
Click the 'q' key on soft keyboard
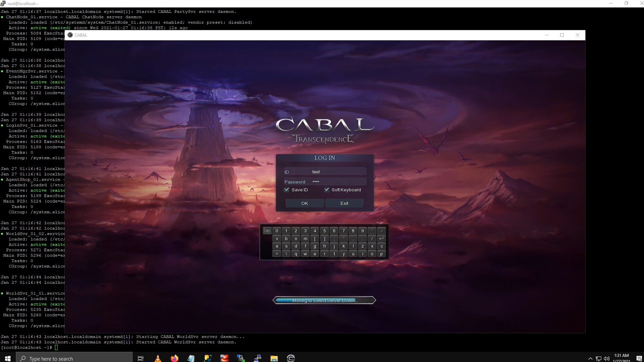pyautogui.click(x=296, y=254)
